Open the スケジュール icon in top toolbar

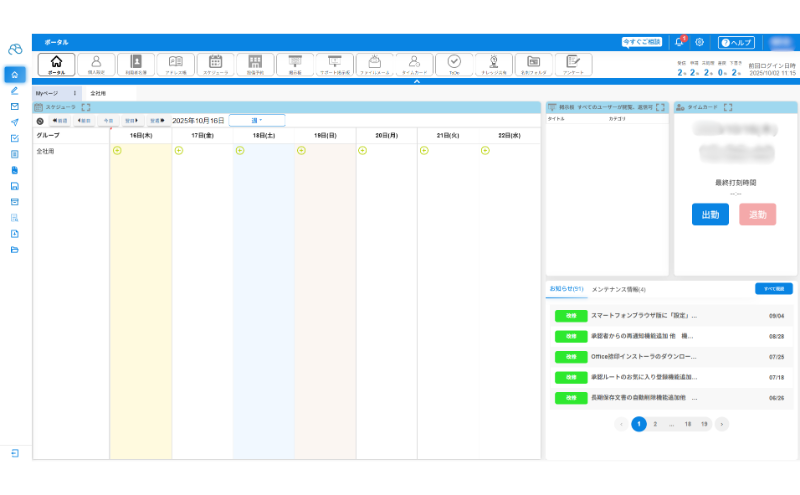point(215,64)
